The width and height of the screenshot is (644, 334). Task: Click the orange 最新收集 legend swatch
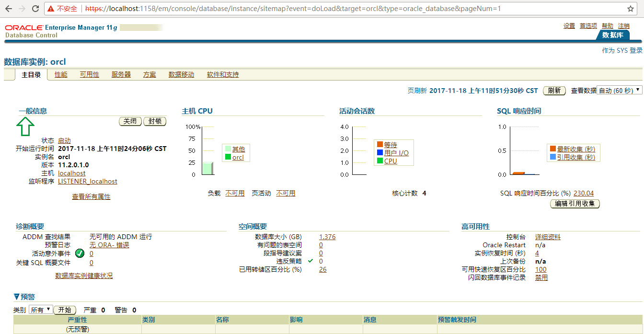(553, 149)
